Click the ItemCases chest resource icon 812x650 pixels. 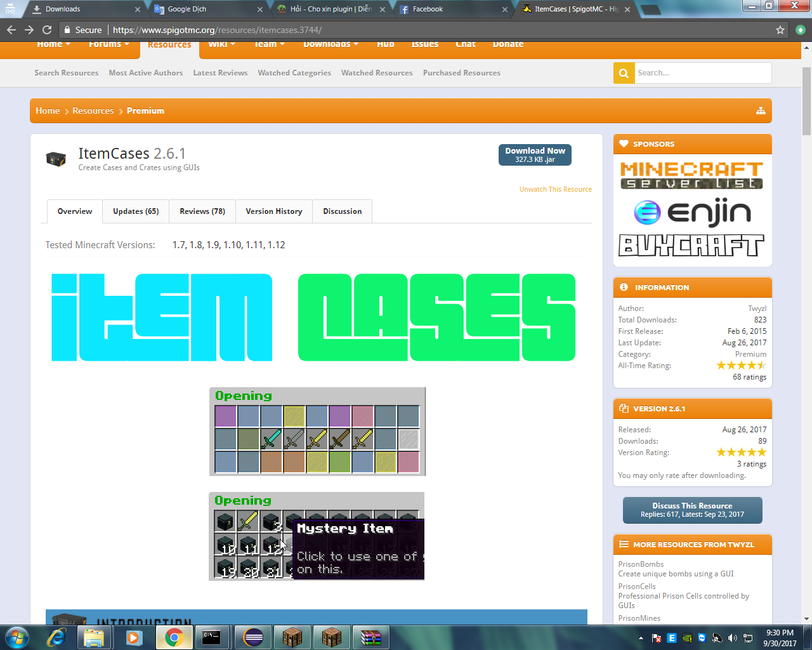point(56,159)
